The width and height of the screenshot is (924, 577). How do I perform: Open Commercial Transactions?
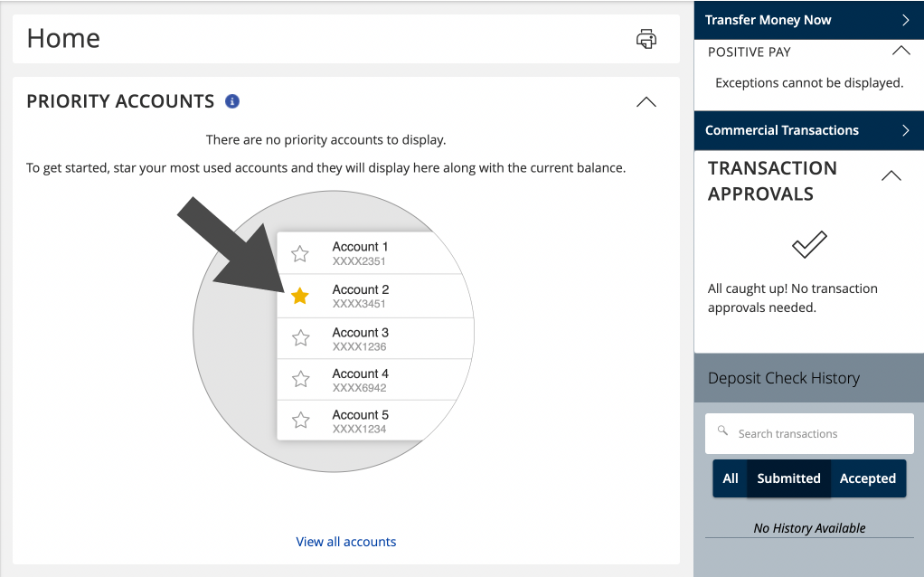click(808, 130)
